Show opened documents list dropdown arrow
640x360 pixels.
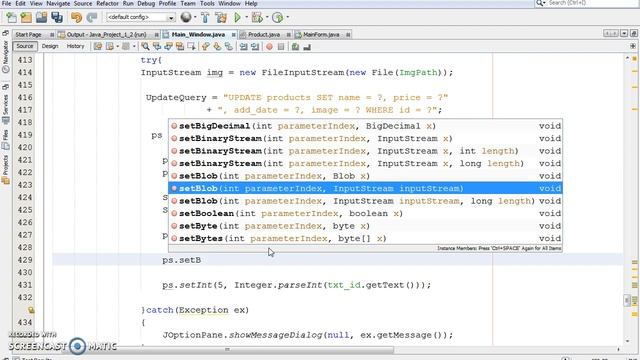[x=624, y=33]
